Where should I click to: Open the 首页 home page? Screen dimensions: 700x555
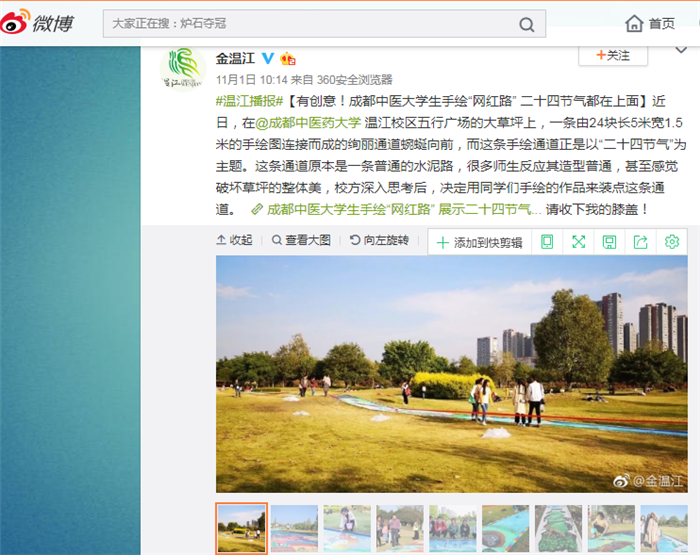click(x=650, y=23)
